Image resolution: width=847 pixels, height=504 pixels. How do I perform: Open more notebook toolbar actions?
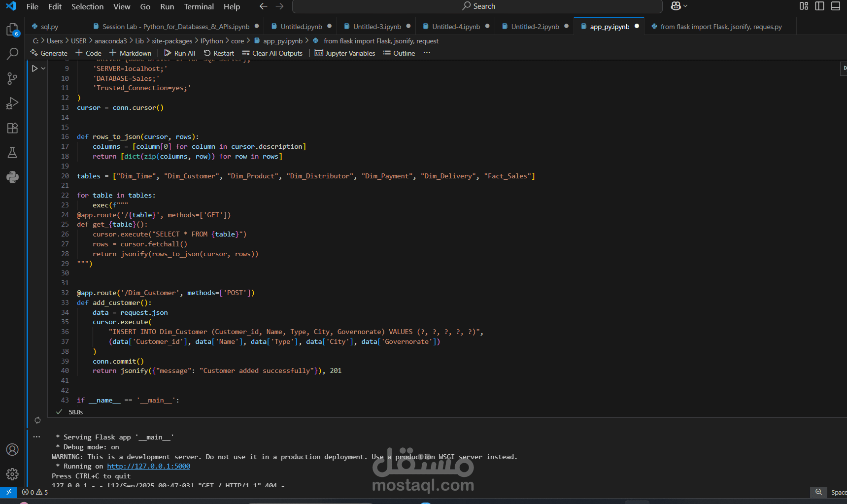[x=427, y=53]
